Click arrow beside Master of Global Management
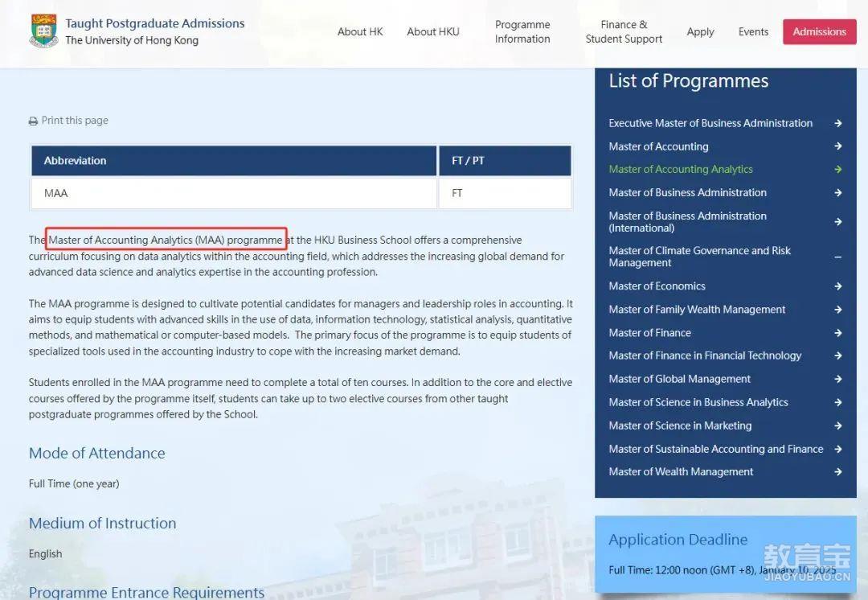868x600 pixels. pyautogui.click(x=838, y=379)
